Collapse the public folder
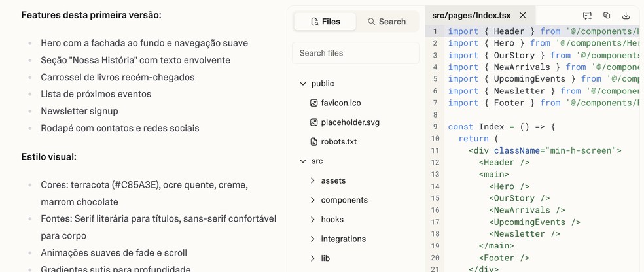 (x=303, y=84)
